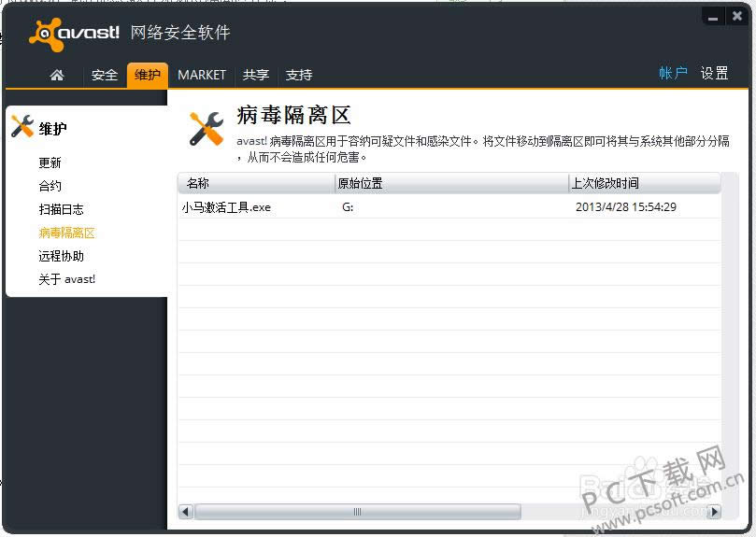Click the wrench icon beside 维护 in sidebar
Image resolution: width=756 pixels, height=537 pixels.
coord(22,126)
